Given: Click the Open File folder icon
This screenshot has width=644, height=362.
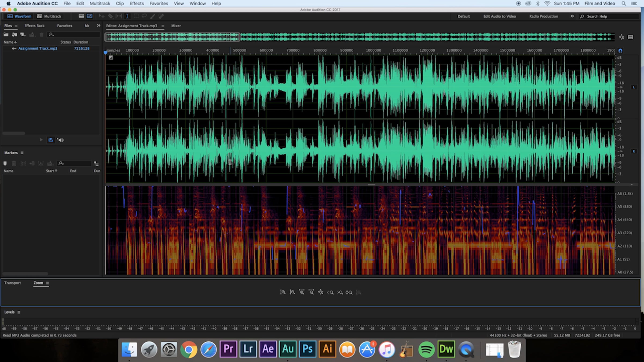Looking at the screenshot, I should click(x=6, y=34).
